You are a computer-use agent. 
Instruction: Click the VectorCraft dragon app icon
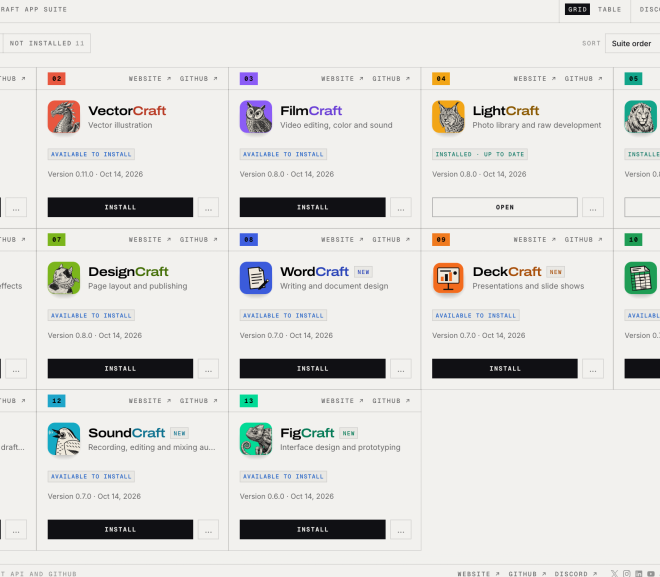point(64,117)
